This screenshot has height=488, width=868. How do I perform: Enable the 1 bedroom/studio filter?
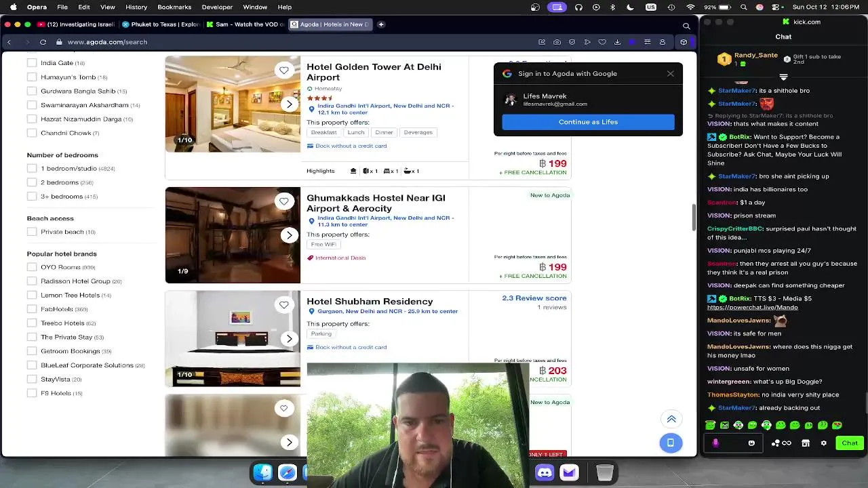[x=32, y=168]
